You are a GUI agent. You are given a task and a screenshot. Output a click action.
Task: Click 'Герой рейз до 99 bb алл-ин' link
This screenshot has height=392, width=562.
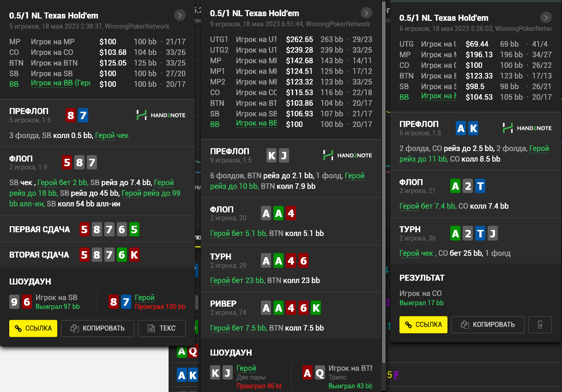coord(95,198)
